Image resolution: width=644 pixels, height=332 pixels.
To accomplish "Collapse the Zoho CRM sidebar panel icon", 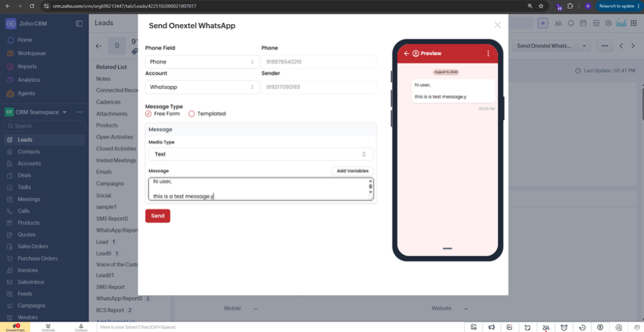I will (x=79, y=23).
